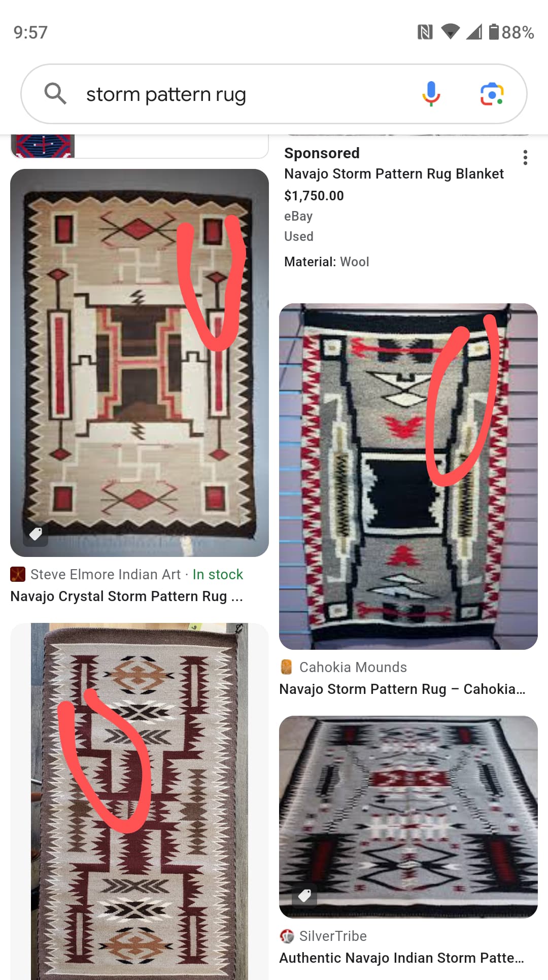This screenshot has height=980, width=548.
Task: Open the Navajo Storm Pattern Rug – Cahokia link
Action: coord(402,689)
